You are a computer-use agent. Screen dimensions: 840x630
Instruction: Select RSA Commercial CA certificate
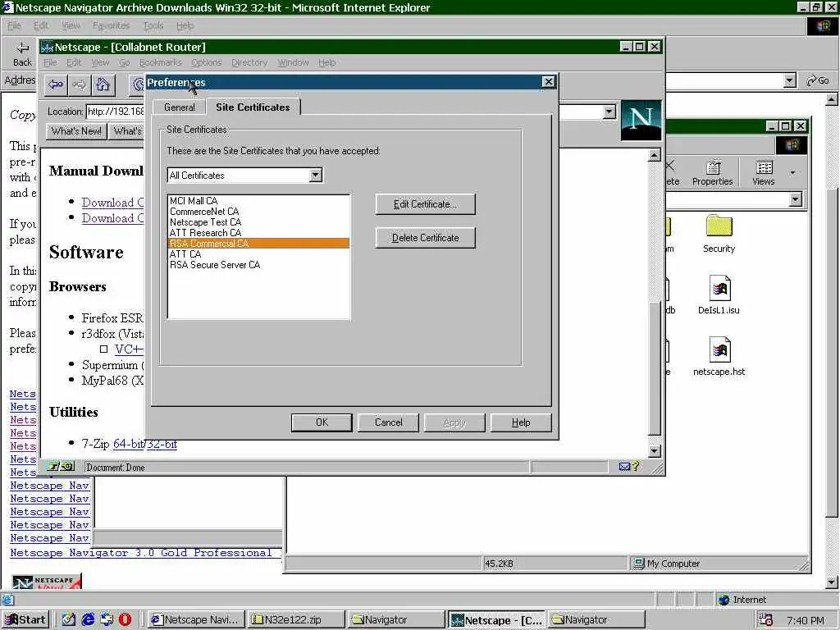pyautogui.click(x=258, y=243)
